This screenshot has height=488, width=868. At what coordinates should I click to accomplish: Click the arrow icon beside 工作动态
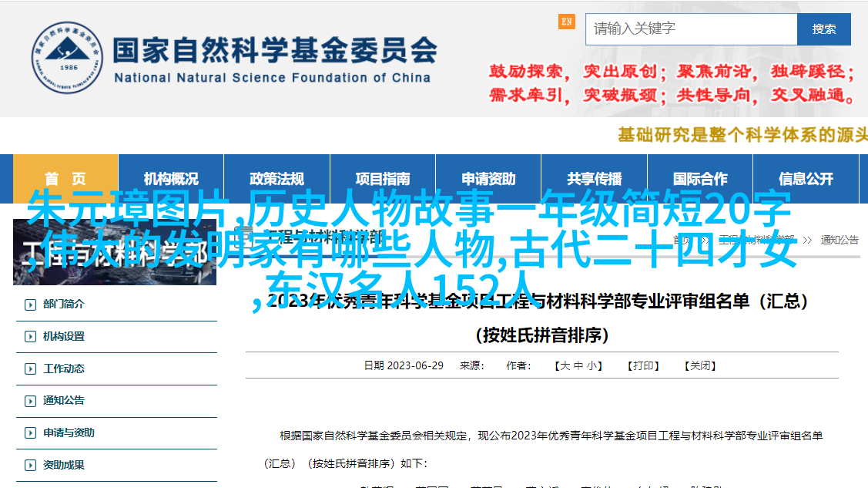point(31,369)
